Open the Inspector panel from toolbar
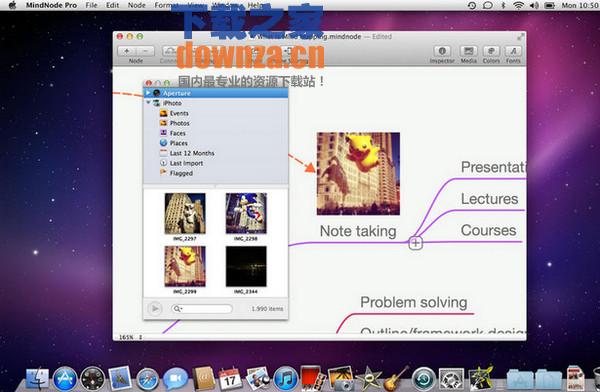600x392 pixels. pyautogui.click(x=442, y=51)
